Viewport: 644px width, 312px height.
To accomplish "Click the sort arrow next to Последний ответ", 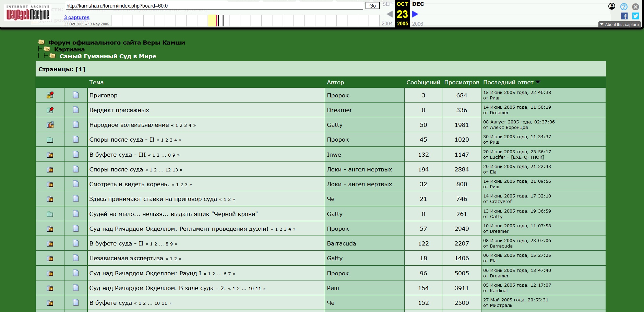I will [x=538, y=82].
